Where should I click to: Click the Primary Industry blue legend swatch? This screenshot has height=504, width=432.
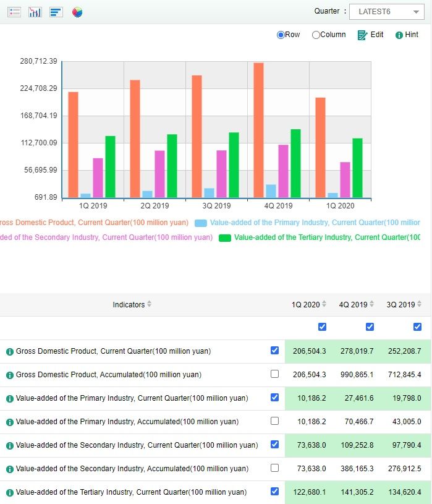click(x=201, y=223)
